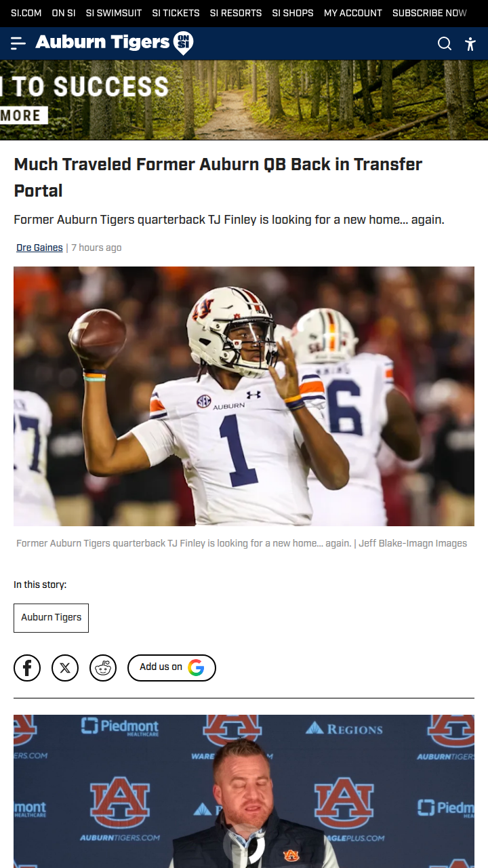Open the search magnifier icon
488x868 pixels.
[445, 43]
